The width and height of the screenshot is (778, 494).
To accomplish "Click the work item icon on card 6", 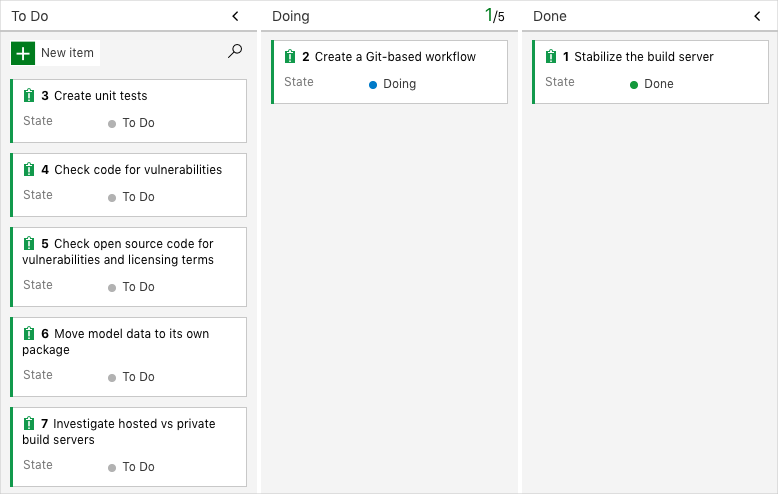I will tap(29, 334).
